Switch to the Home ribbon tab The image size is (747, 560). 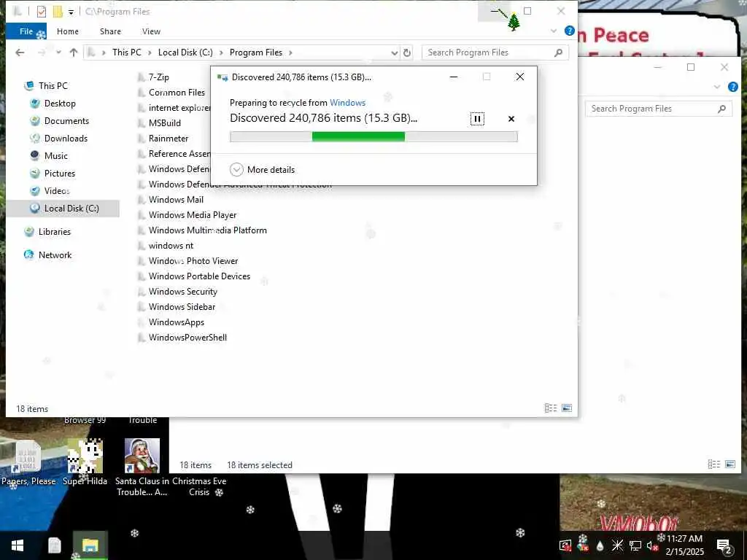point(68,31)
